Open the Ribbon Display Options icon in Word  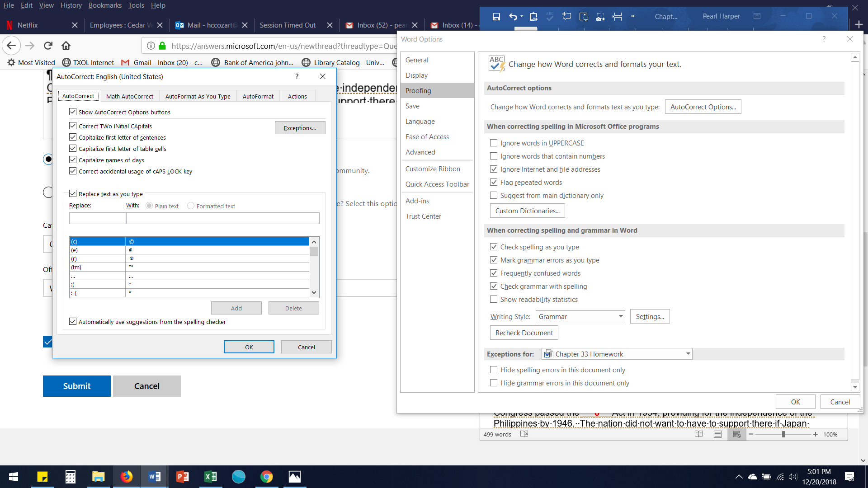pyautogui.click(x=757, y=16)
